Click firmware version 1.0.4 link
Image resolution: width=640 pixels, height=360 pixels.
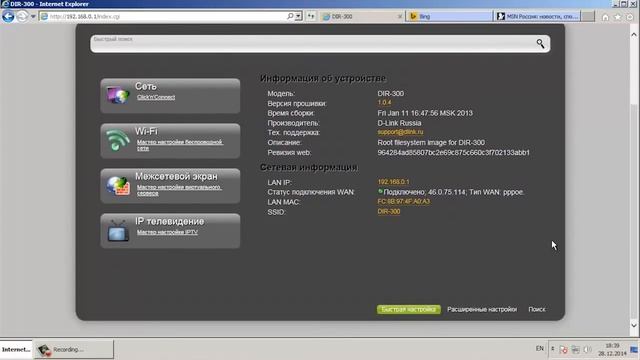point(384,102)
